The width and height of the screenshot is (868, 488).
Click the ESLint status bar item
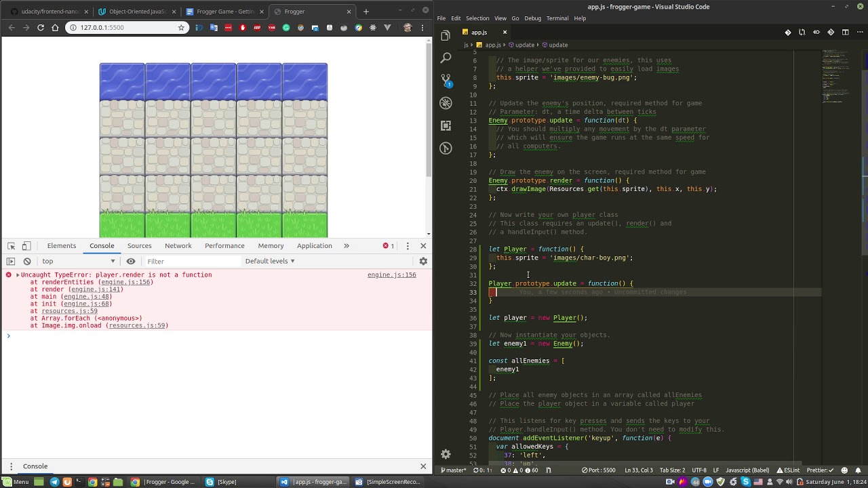pos(788,470)
